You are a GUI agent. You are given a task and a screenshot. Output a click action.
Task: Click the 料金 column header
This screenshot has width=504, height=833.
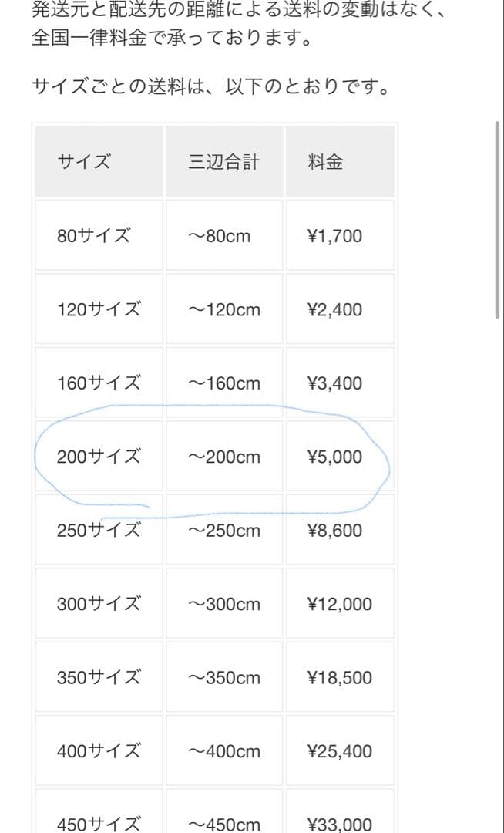pyautogui.click(x=325, y=162)
